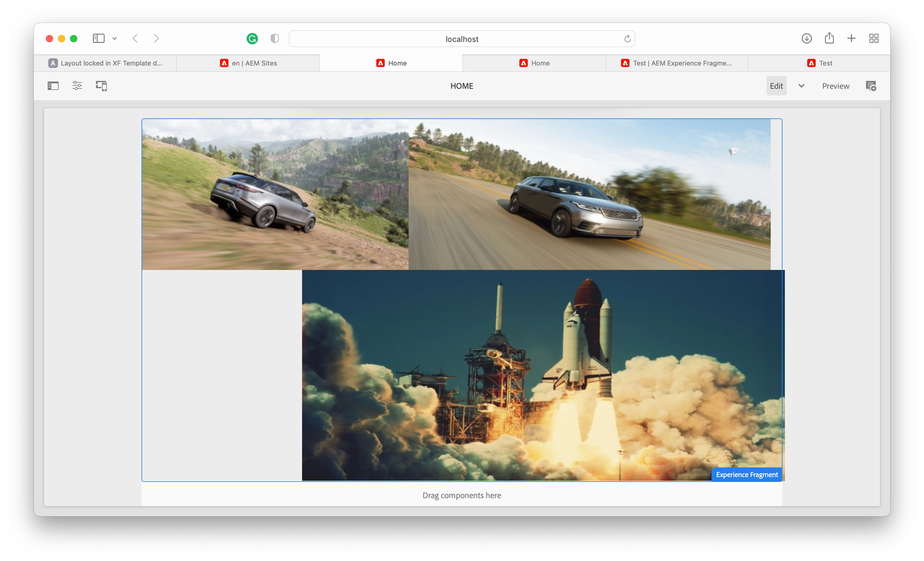Reload page with the refresh icon
The width and height of the screenshot is (924, 561).
(x=627, y=39)
